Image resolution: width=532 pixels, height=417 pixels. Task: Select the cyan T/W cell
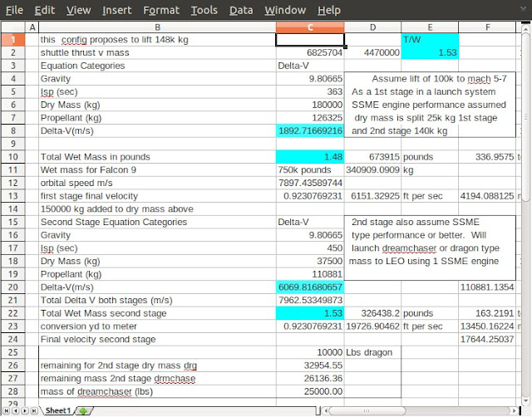[430, 40]
